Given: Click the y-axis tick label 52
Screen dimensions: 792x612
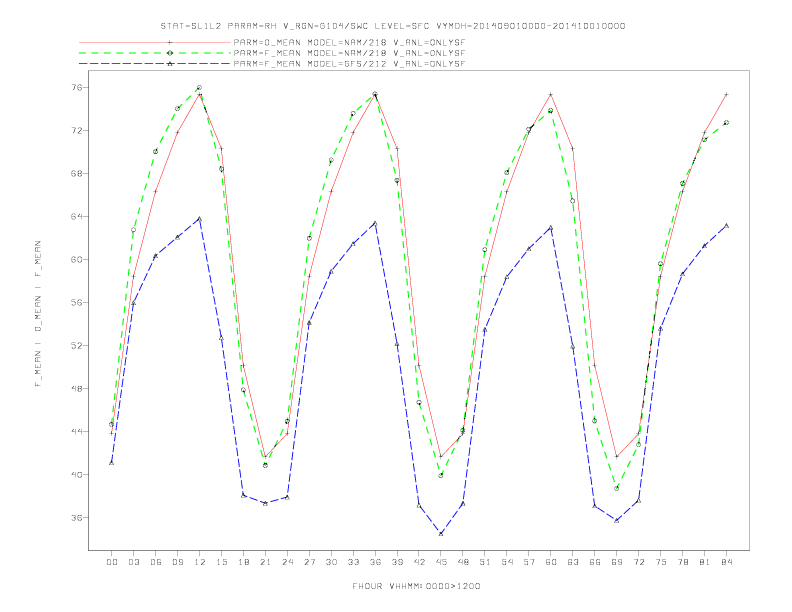Looking at the screenshot, I should click(x=76, y=345).
